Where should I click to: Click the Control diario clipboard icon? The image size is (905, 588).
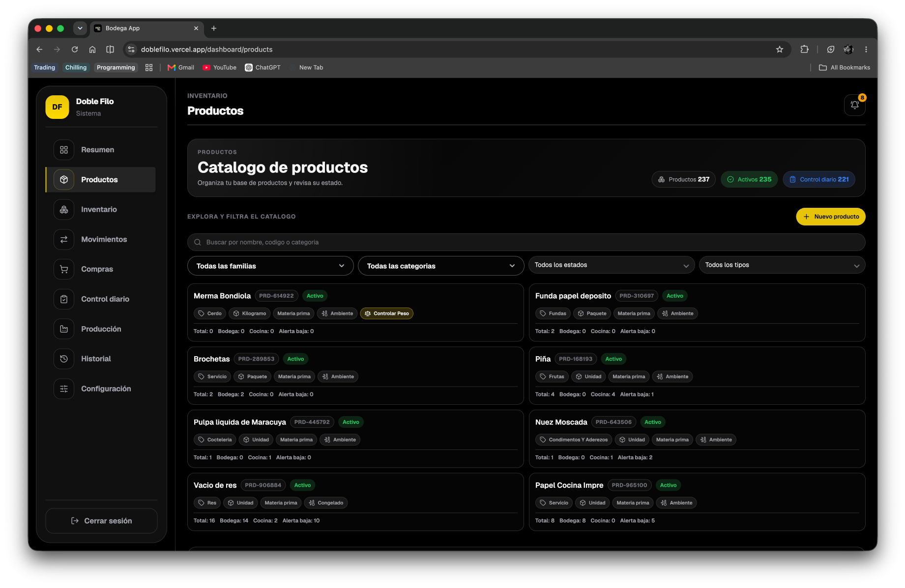coord(64,299)
